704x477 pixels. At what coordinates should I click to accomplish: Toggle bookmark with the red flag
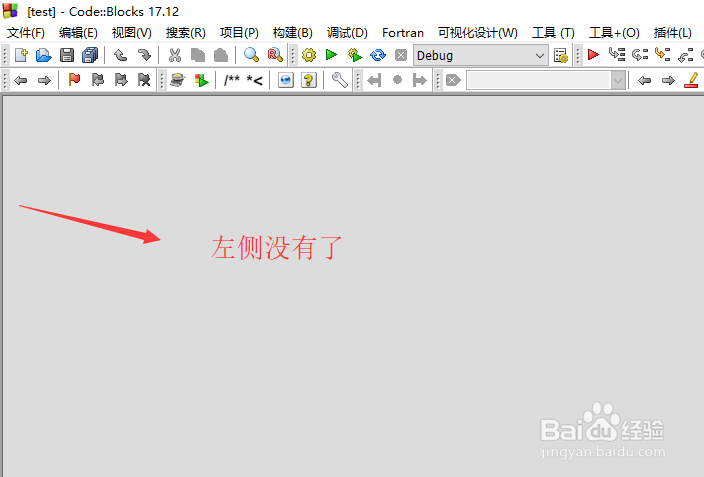point(74,80)
